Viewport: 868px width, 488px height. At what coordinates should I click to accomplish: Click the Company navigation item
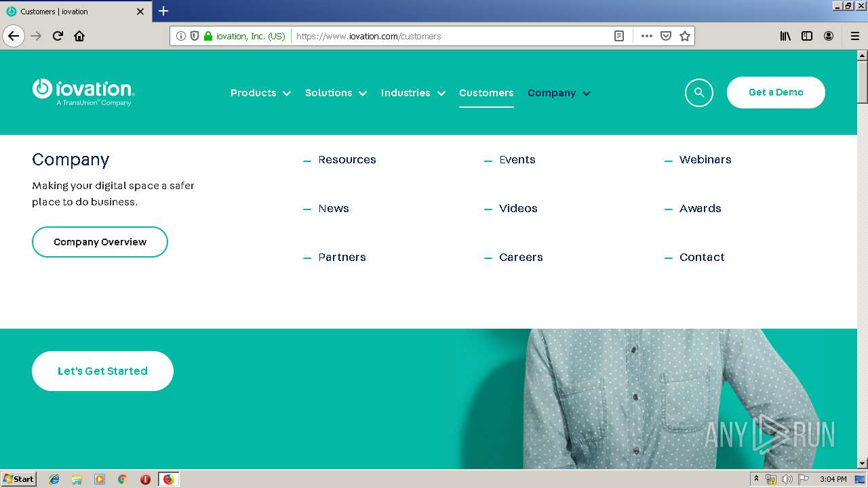551,93
